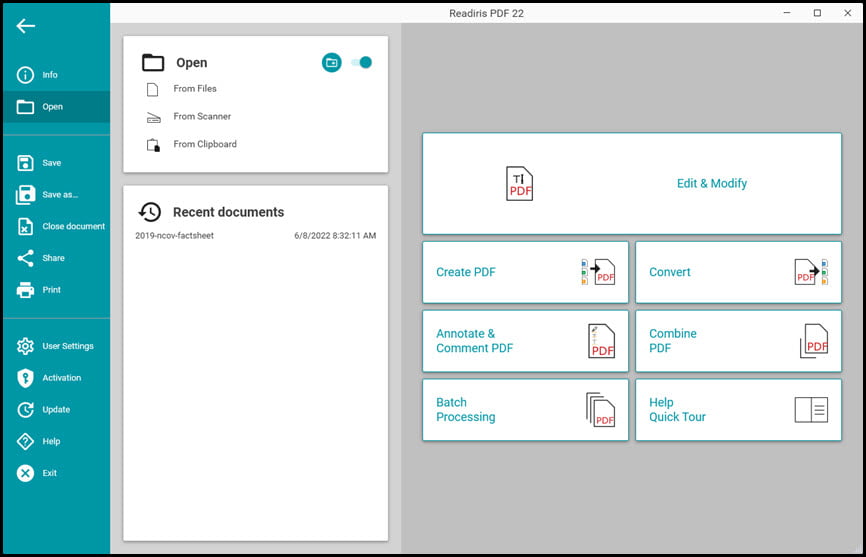Open the Combine PDF tile
Viewport: 866px width, 557px height.
pos(738,341)
